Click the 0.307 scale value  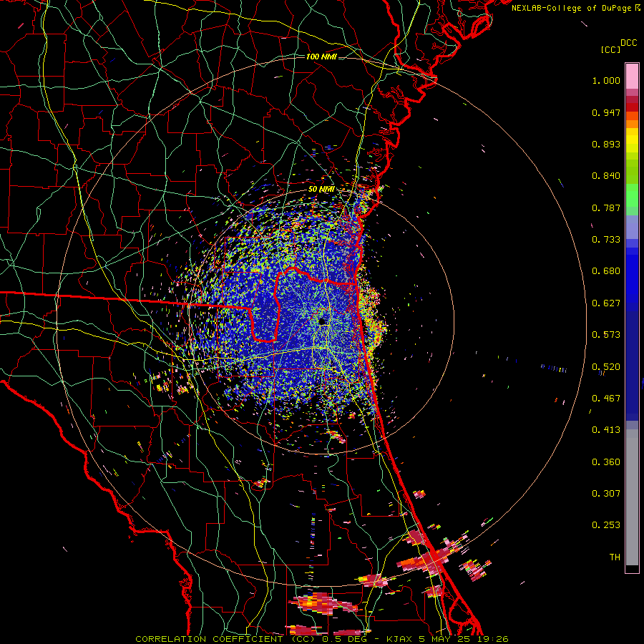(x=606, y=494)
